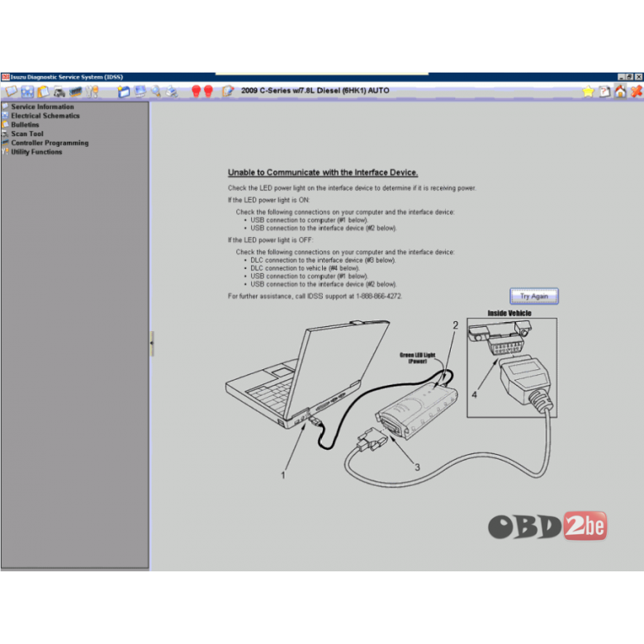This screenshot has width=644, height=644.
Task: Click the Try Again button
Action: pyautogui.click(x=534, y=296)
